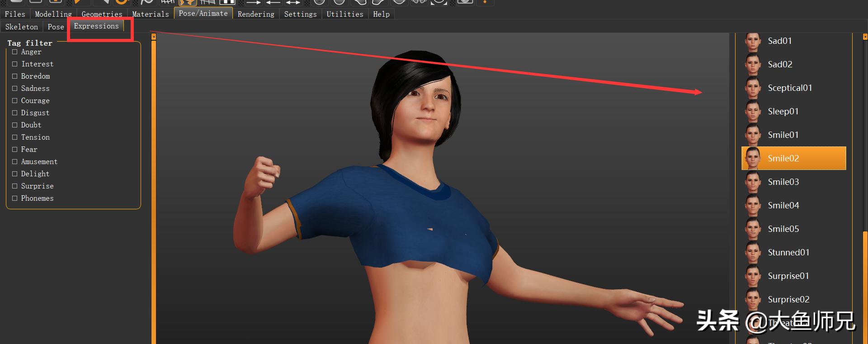Pick the Surprise02 expression
868x344 pixels.
(x=794, y=300)
